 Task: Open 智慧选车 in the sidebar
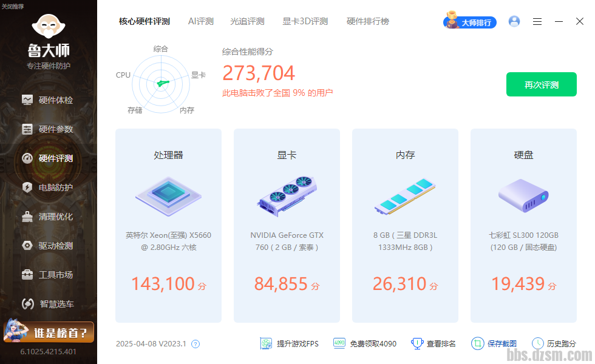click(48, 304)
